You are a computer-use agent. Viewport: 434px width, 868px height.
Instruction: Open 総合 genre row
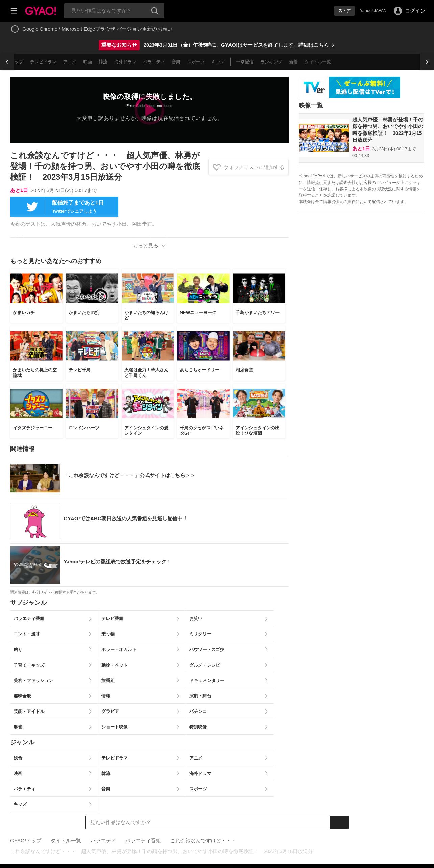pos(54,758)
